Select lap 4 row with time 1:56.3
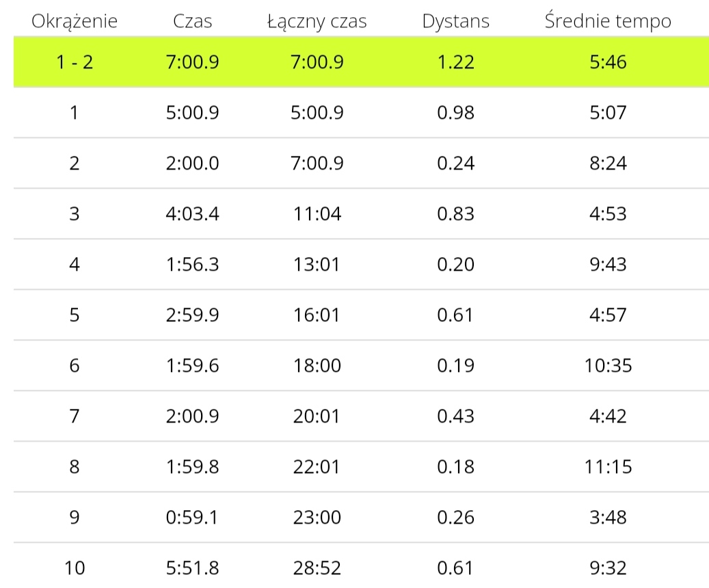Viewport: 709px width, 588px height. (361, 265)
